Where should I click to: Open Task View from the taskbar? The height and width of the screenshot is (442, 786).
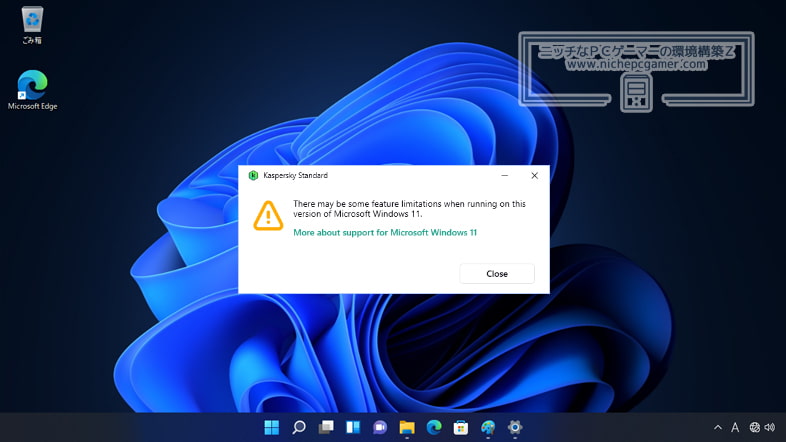click(x=325, y=428)
